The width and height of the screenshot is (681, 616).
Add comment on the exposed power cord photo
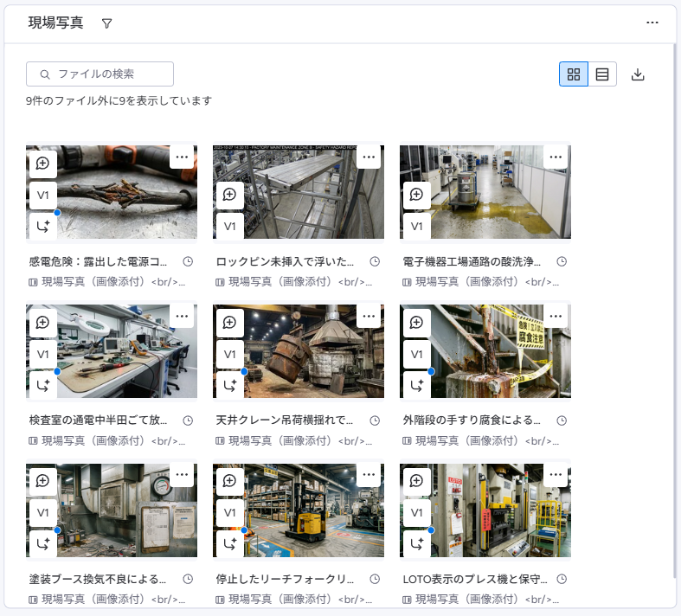(43, 163)
